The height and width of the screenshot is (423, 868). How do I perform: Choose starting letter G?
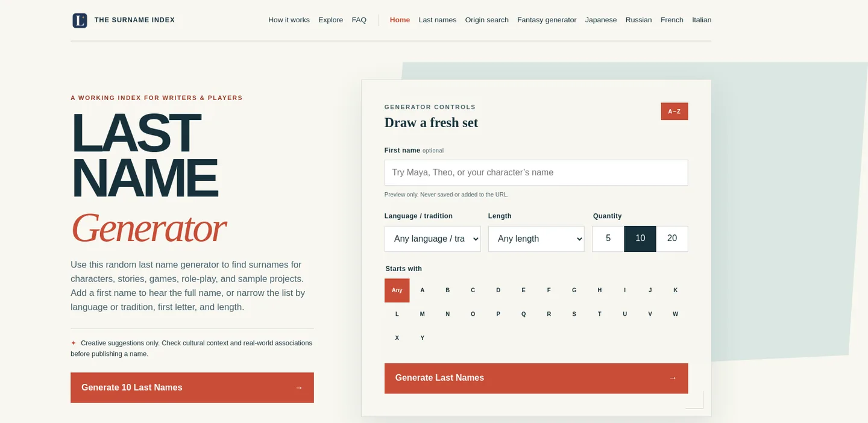[x=574, y=290]
